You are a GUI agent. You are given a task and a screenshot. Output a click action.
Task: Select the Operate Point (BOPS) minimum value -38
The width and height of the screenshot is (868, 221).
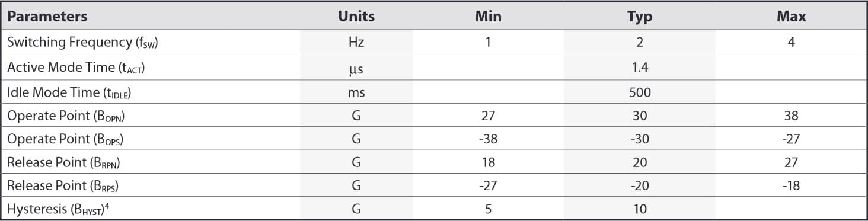point(488,139)
